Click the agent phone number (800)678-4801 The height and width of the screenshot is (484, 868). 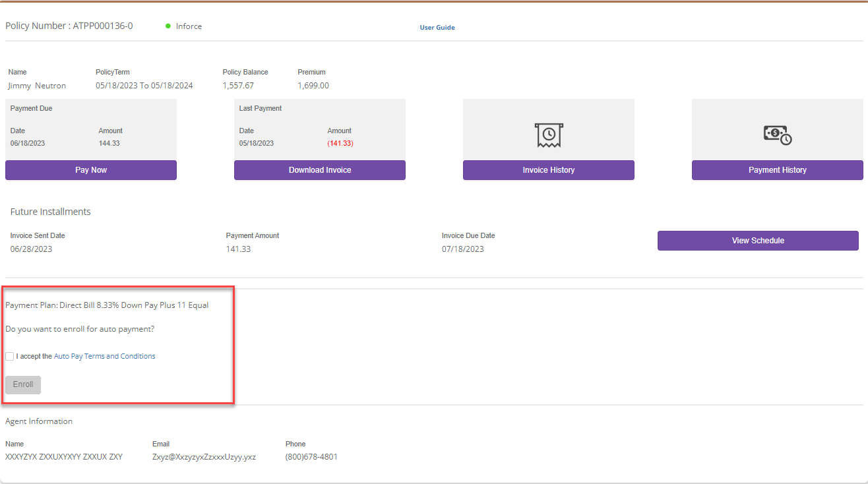pyautogui.click(x=311, y=457)
